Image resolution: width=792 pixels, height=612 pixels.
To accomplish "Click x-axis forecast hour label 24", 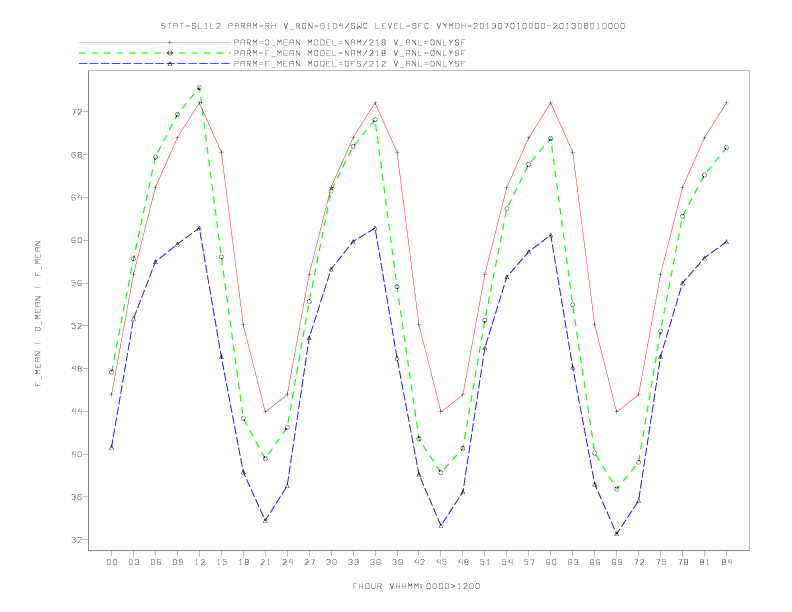I will 287,562.
